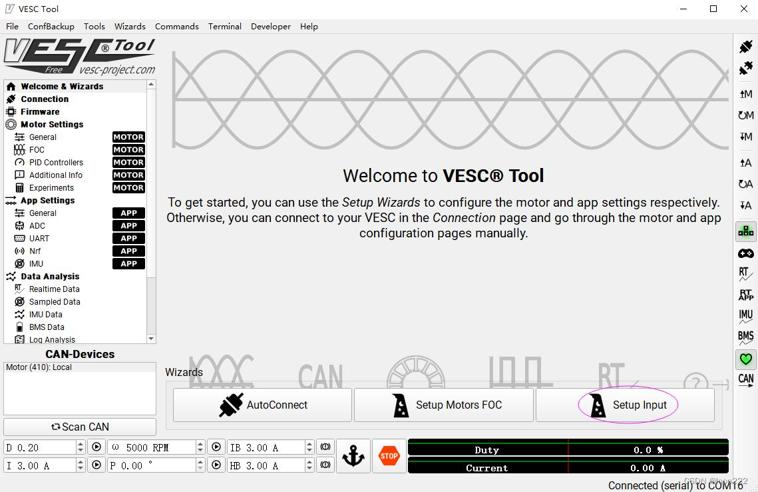The image size is (758, 492).
Task: Select IMU under App Settings
Action: 75,263
